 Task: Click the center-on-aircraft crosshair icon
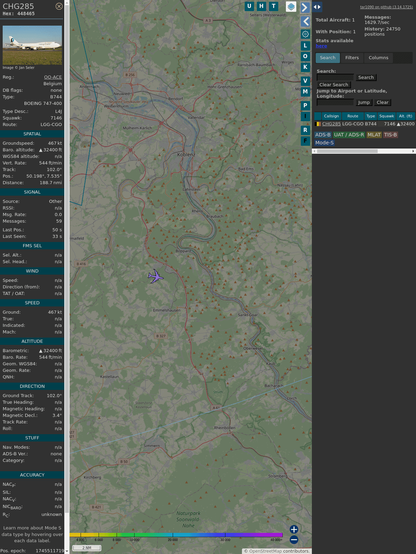click(305, 34)
